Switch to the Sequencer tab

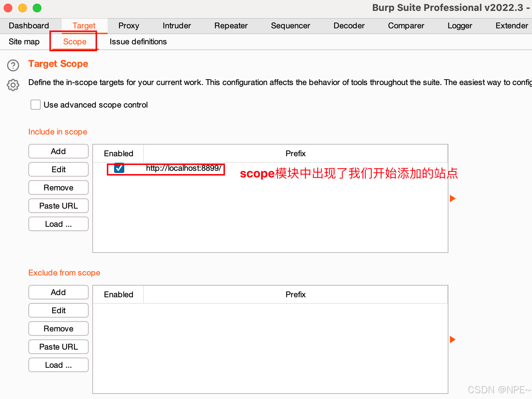tap(291, 26)
